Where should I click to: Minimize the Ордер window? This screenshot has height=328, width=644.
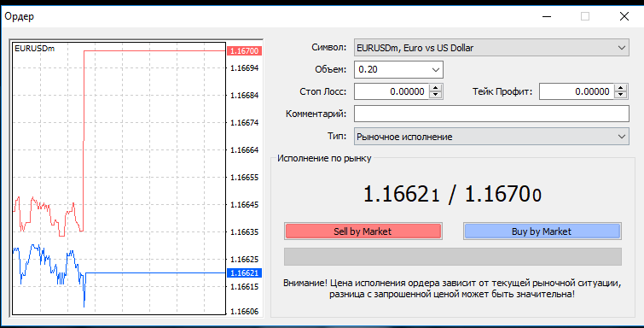tap(547, 16)
